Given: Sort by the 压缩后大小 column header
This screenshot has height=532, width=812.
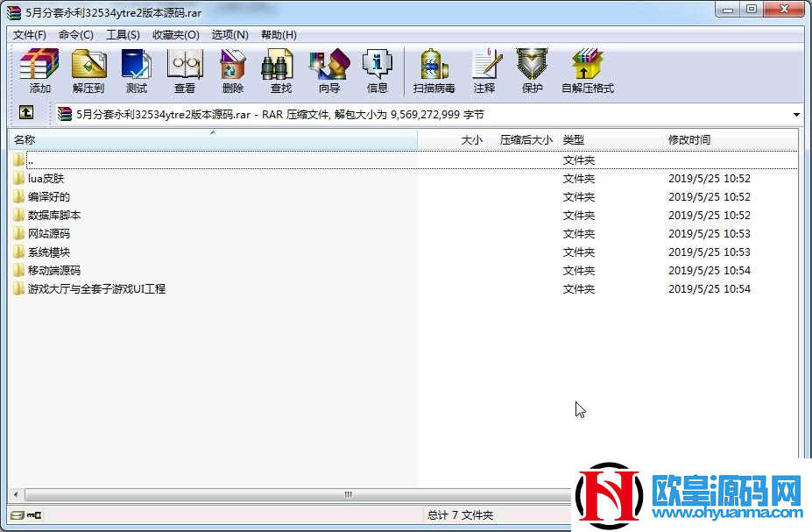Looking at the screenshot, I should pyautogui.click(x=523, y=140).
